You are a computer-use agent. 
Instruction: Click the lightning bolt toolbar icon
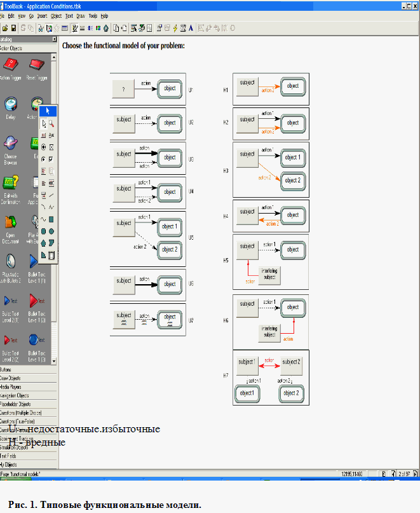(175, 29)
